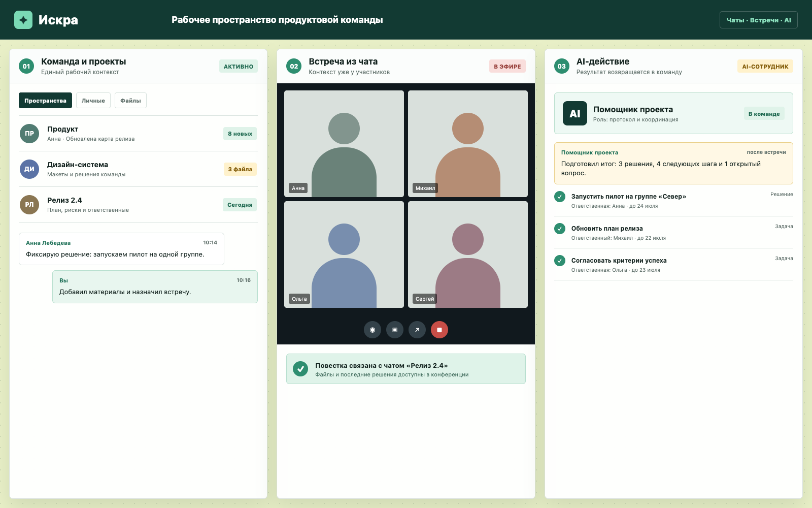Click the 01 step badge
812x508 pixels.
point(26,66)
